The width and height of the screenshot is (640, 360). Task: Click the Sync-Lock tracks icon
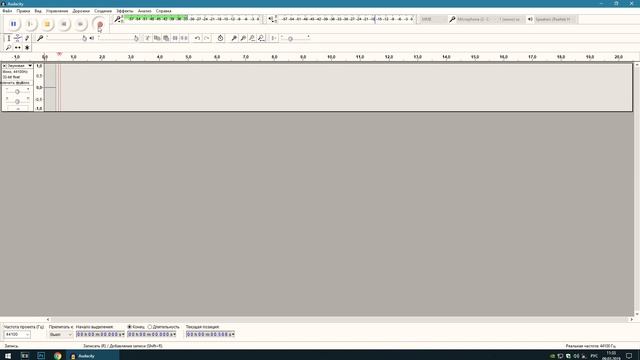coord(220,38)
